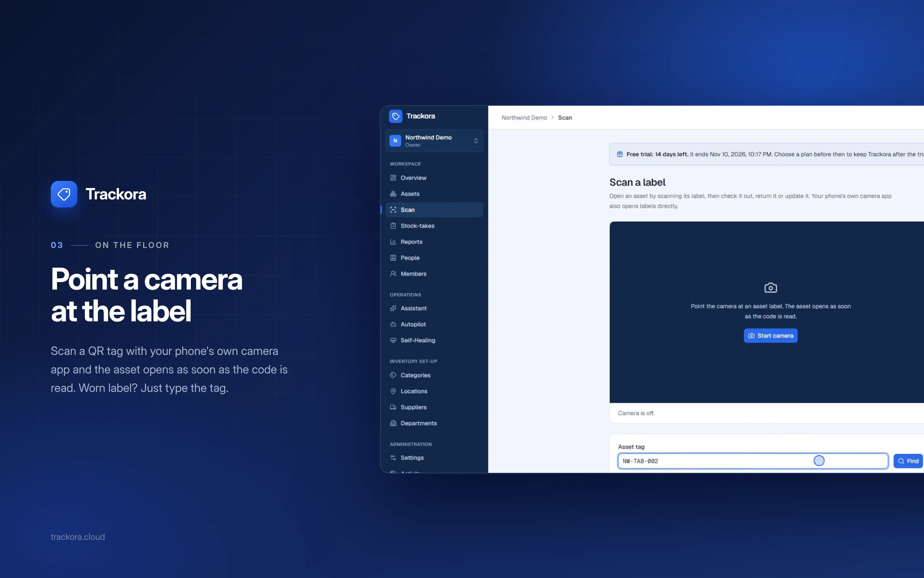Open the Members page

[x=434, y=274]
